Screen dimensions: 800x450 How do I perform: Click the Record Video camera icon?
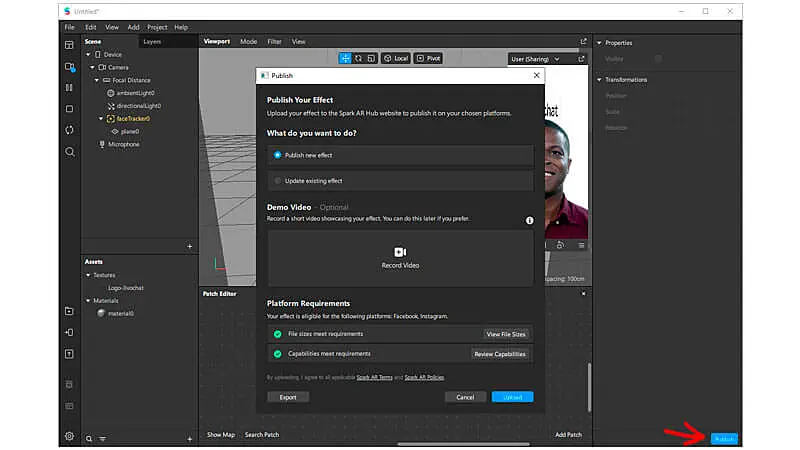point(400,252)
